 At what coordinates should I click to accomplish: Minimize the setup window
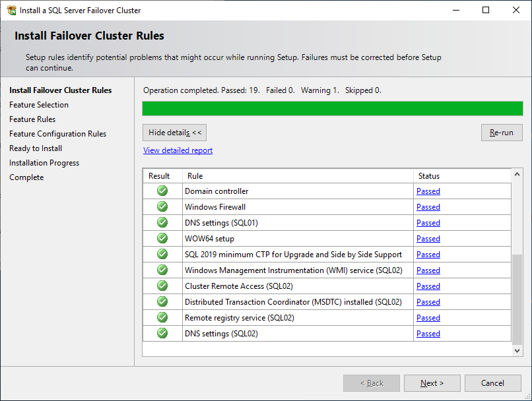456,10
